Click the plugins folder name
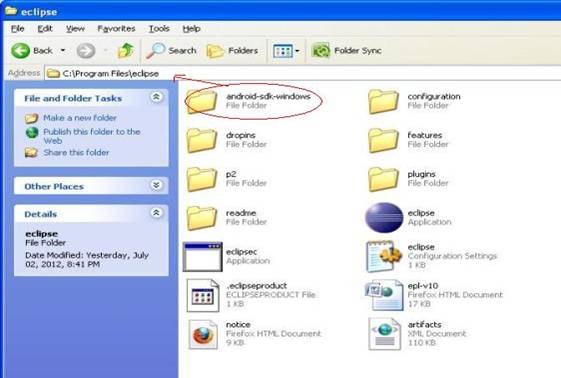 421,174
